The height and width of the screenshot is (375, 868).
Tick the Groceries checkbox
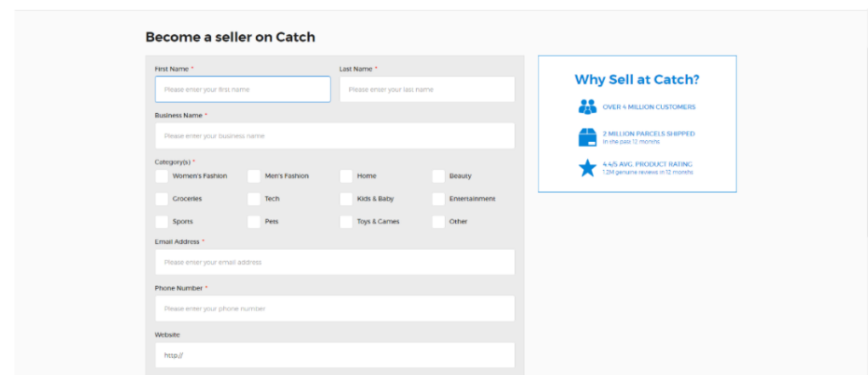(x=162, y=199)
